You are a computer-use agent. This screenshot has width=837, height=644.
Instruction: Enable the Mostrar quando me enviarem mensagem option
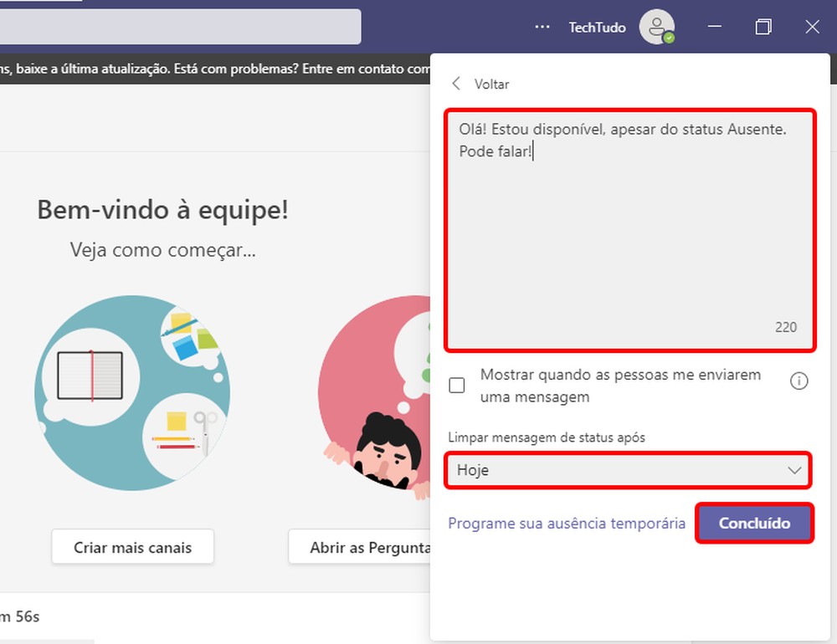(x=457, y=385)
